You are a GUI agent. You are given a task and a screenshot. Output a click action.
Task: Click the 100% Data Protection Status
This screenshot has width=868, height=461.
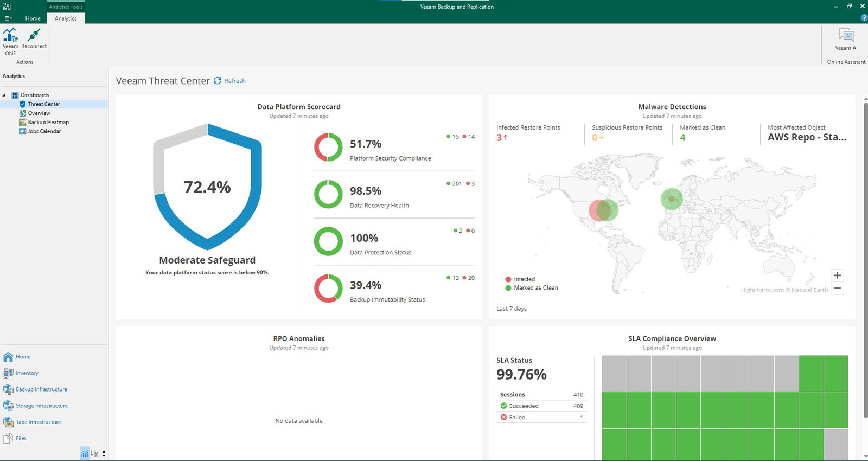tap(364, 238)
